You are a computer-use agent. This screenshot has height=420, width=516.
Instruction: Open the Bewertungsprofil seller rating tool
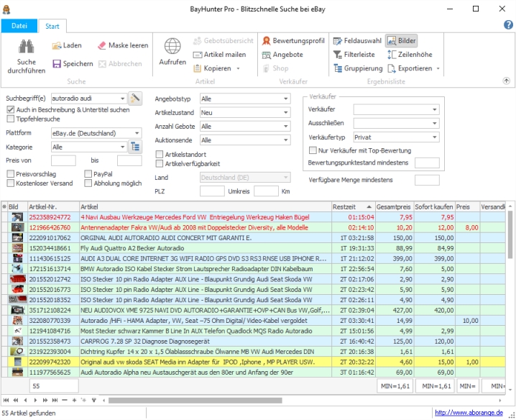293,41
